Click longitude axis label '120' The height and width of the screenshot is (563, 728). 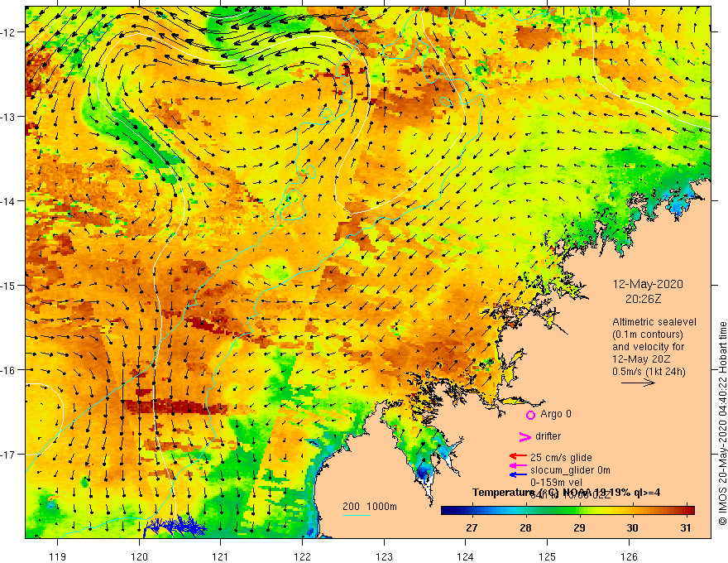click(139, 556)
